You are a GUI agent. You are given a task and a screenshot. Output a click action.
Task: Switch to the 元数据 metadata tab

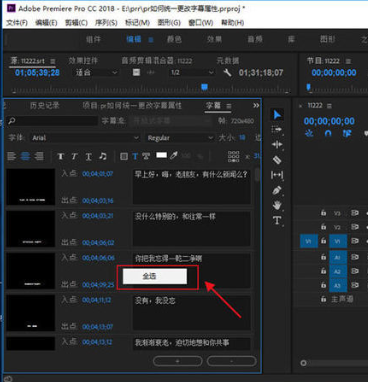227,61
